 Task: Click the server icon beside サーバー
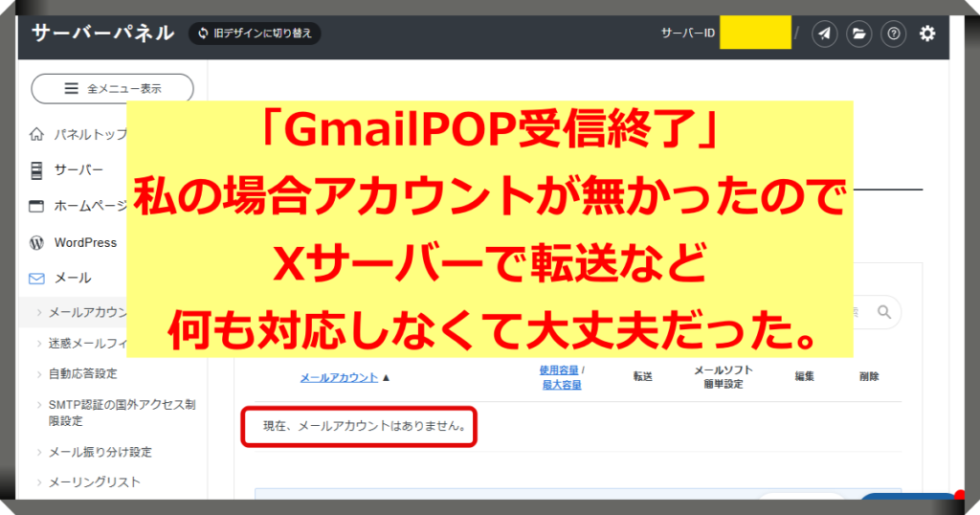click(x=37, y=170)
